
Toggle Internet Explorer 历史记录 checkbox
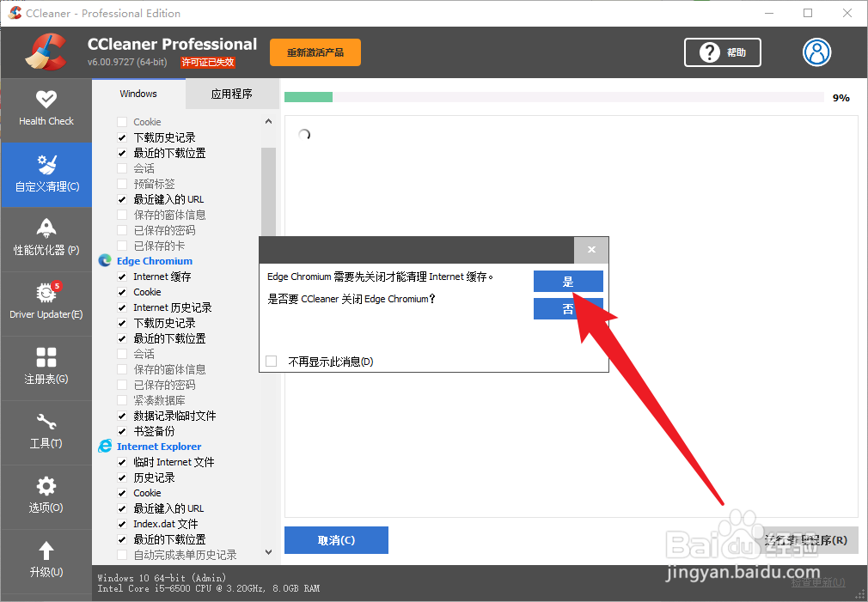coord(122,477)
